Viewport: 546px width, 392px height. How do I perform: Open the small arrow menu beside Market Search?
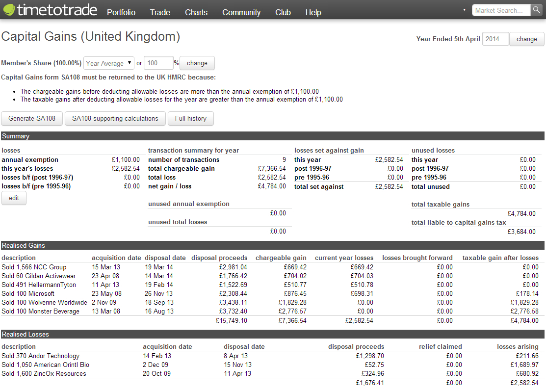(x=464, y=10)
